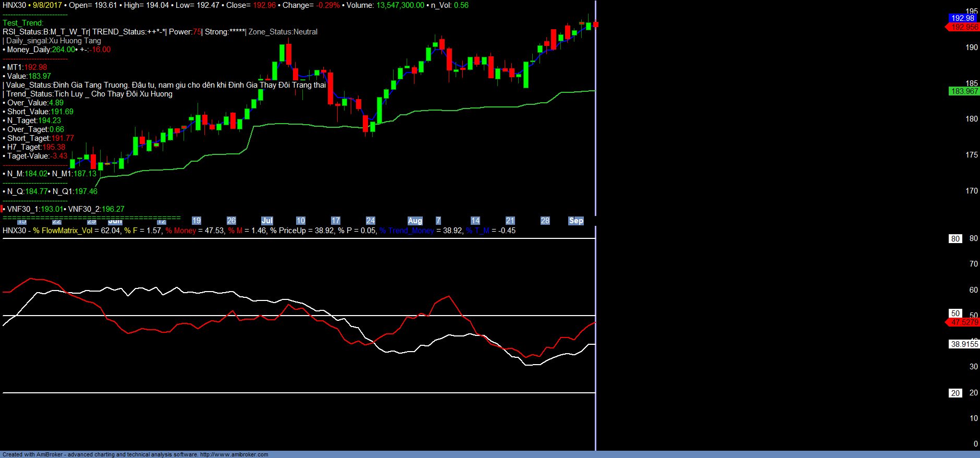Click the last red candlestick on chart
The height and width of the screenshot is (458, 980).
(595, 24)
